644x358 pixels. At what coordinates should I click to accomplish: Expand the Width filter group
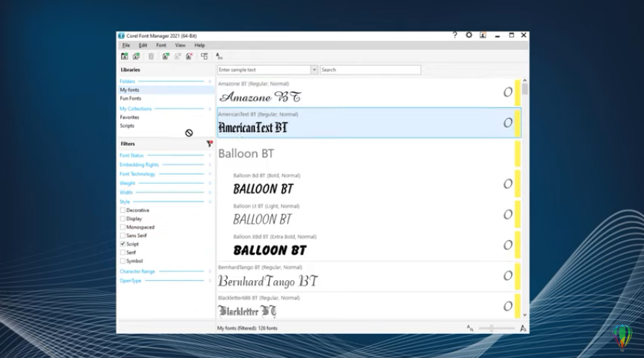click(210, 192)
